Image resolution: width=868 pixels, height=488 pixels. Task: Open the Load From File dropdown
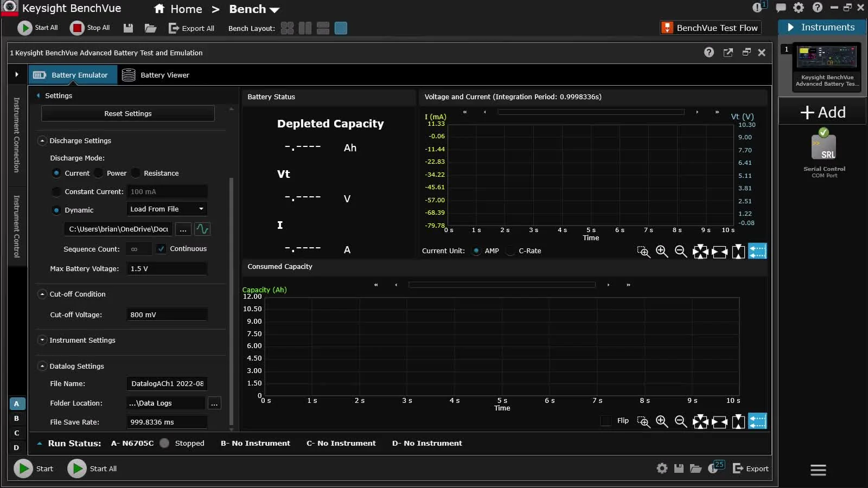167,209
